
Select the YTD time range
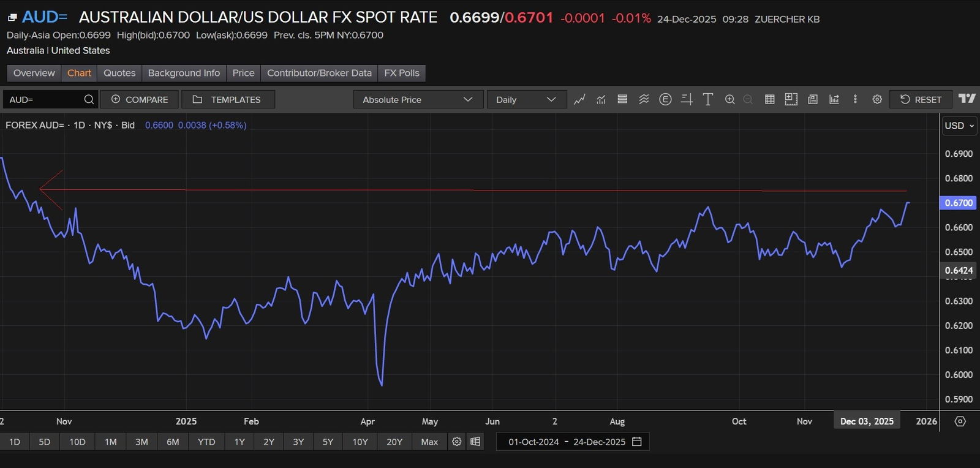coord(206,442)
